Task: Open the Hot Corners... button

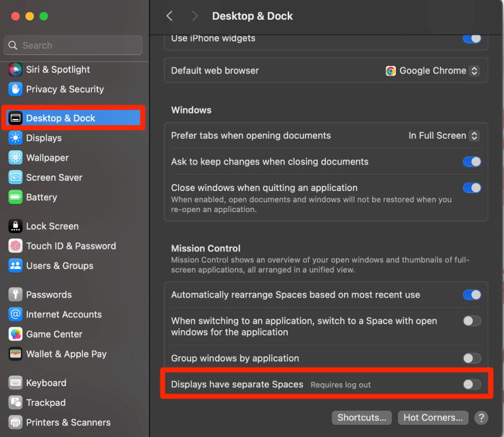Action: [433, 417]
